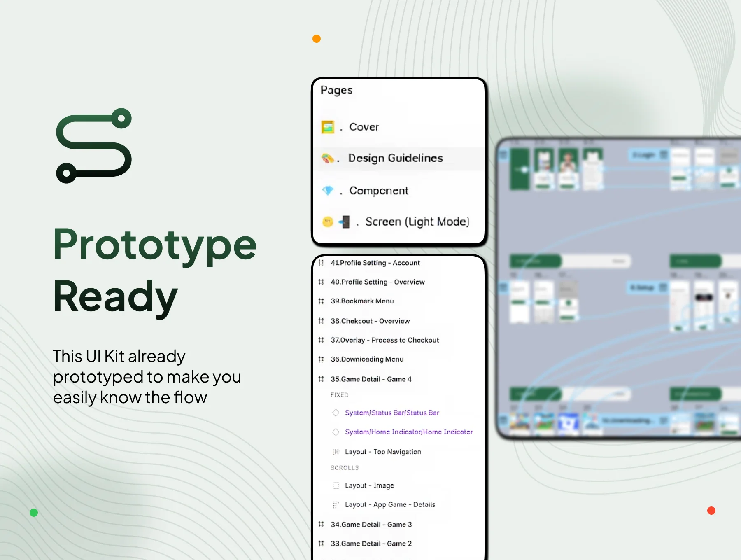The width and height of the screenshot is (741, 560).
Task: Click the frame icon of 37.Overlay - Process to Checkout
Action: (322, 340)
